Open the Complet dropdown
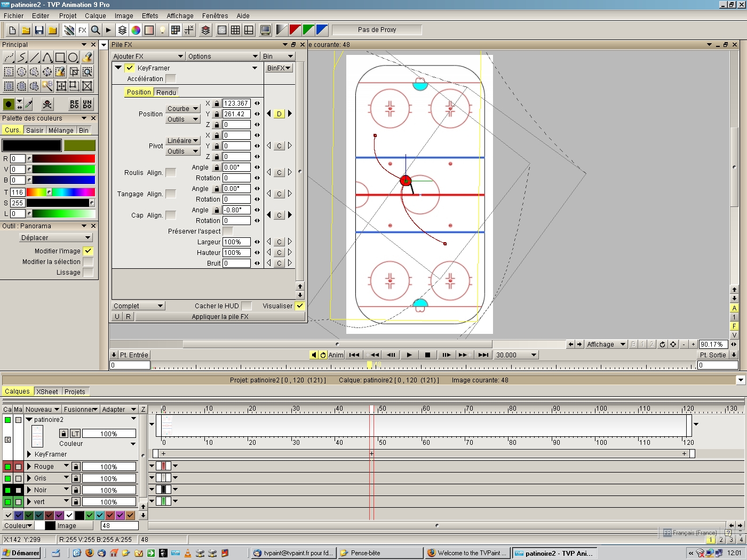This screenshot has height=560, width=747. [139, 306]
